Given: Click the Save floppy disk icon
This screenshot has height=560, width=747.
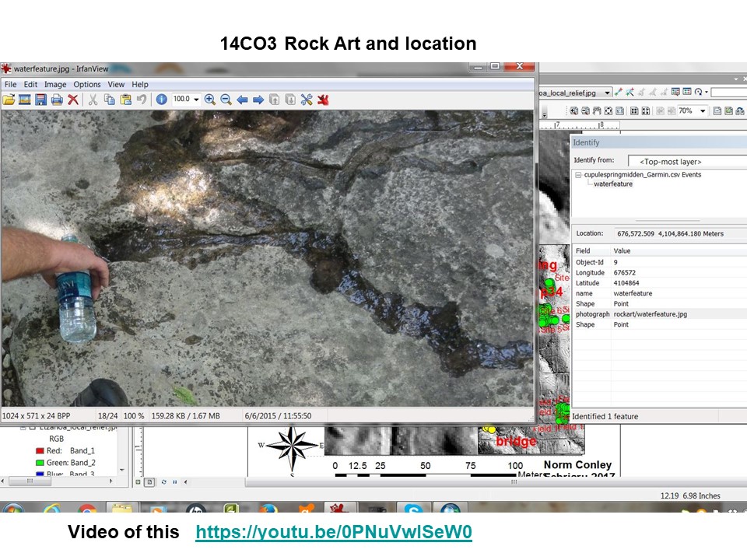Looking at the screenshot, I should click(x=40, y=100).
